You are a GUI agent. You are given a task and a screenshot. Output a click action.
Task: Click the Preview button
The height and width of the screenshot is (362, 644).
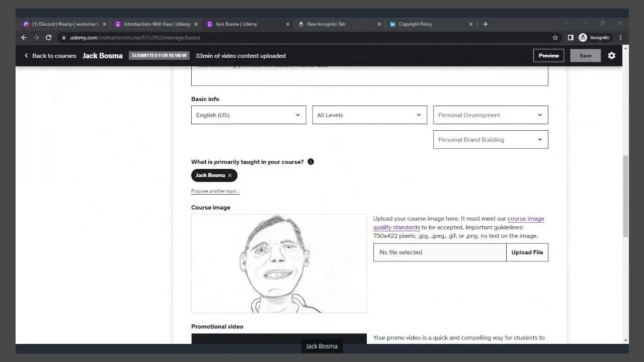548,56
